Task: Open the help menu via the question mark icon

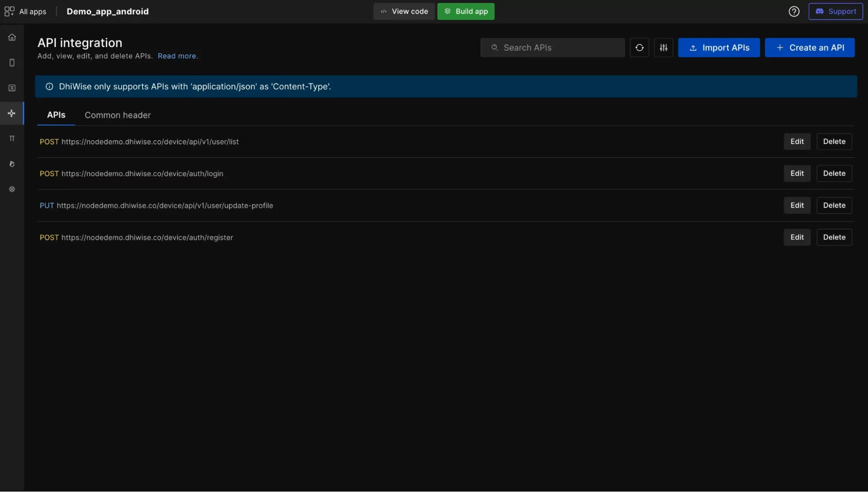Action: click(794, 11)
